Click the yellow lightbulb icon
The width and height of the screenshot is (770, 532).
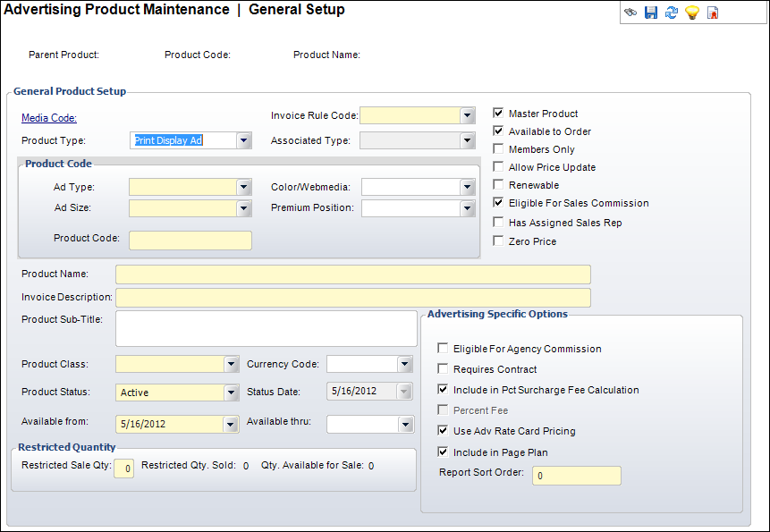click(691, 13)
